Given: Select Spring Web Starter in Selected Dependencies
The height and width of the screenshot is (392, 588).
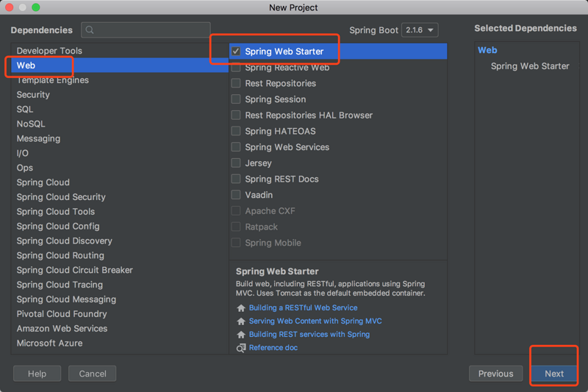Looking at the screenshot, I should [530, 66].
